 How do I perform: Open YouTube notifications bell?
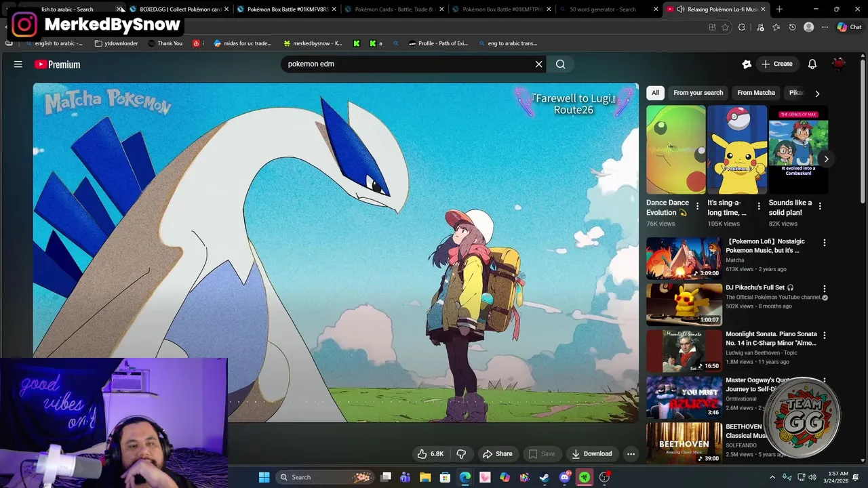812,64
